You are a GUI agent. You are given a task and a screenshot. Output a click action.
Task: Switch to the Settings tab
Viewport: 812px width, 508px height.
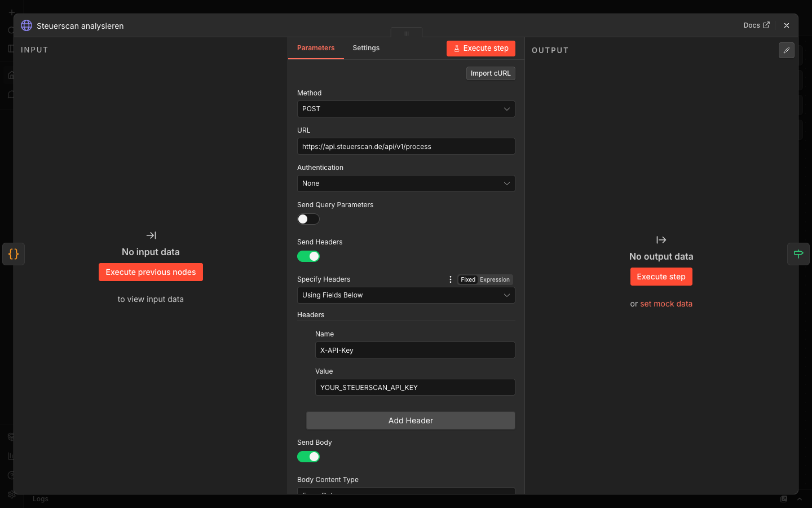(x=365, y=48)
